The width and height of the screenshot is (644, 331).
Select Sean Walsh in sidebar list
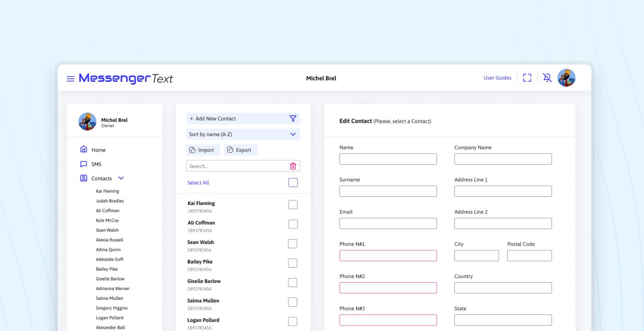click(107, 230)
